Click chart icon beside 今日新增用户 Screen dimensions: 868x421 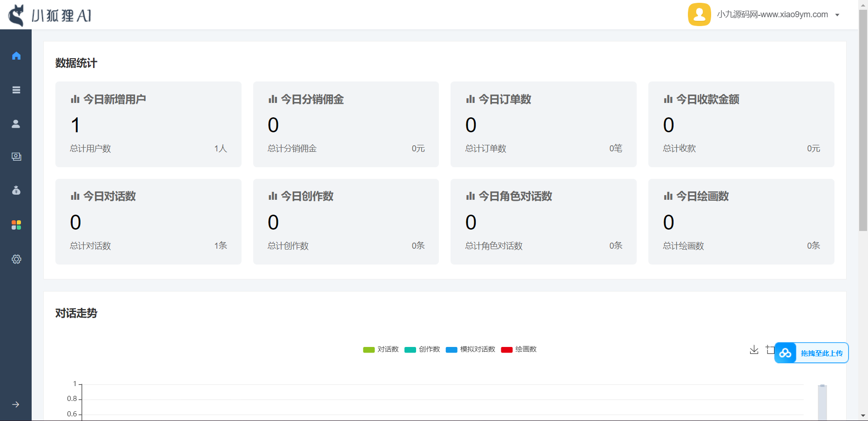pyautogui.click(x=75, y=99)
